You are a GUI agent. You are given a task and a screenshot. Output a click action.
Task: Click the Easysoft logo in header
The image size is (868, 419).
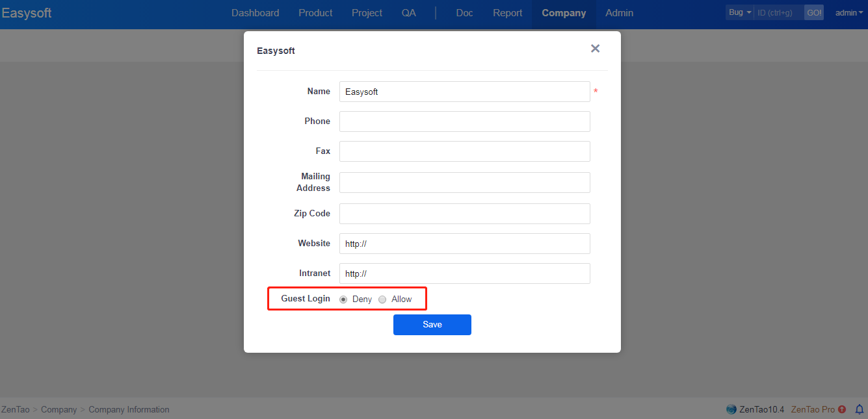[27, 13]
